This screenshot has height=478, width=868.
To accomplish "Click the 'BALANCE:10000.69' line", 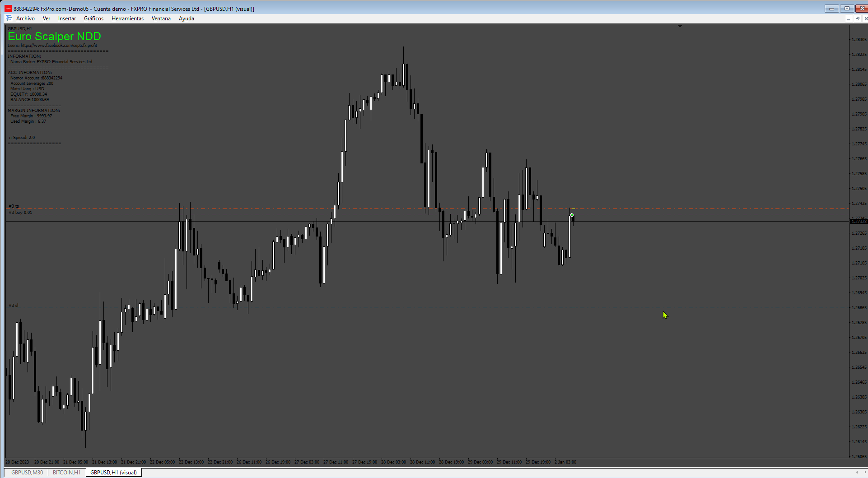I will 29,100.
